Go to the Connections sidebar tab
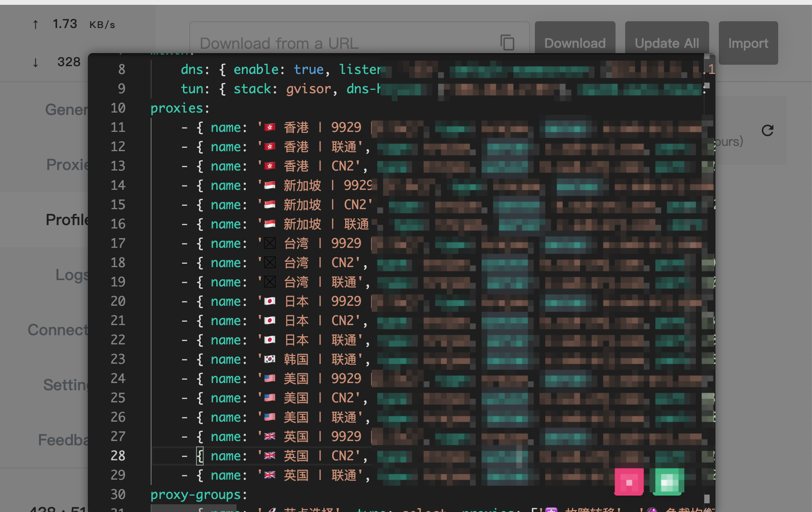Viewport: 812px width, 512px height. [58, 330]
